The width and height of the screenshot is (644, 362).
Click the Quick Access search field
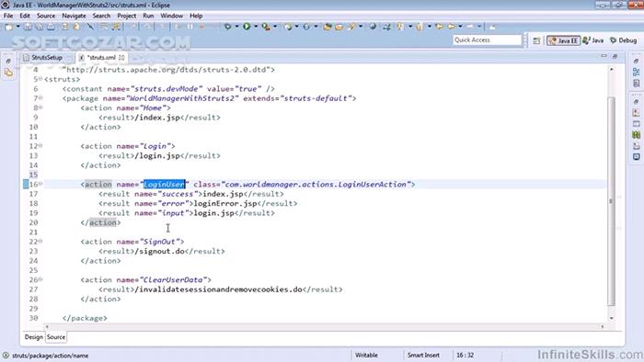tap(487, 40)
